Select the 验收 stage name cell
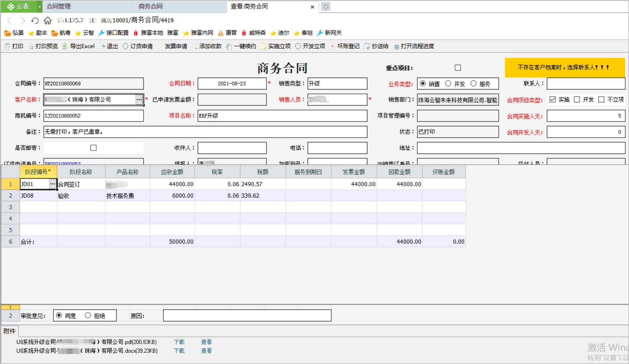This screenshot has height=364, width=629. 81,195
